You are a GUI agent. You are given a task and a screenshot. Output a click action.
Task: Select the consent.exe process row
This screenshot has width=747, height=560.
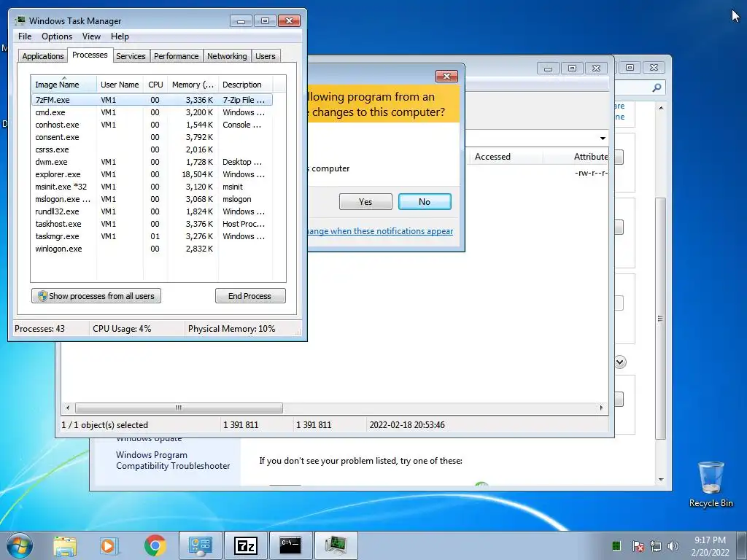[x=152, y=137]
